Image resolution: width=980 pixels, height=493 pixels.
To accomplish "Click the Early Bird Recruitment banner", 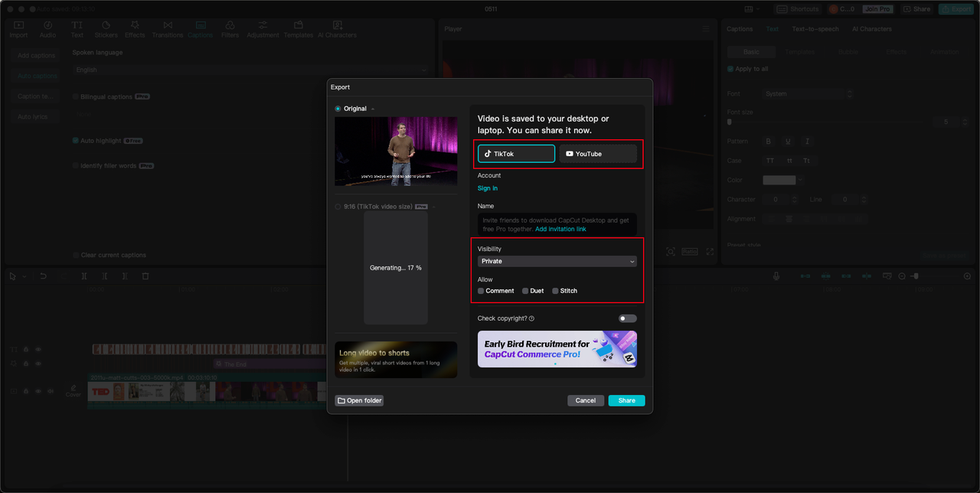I will 557,349.
